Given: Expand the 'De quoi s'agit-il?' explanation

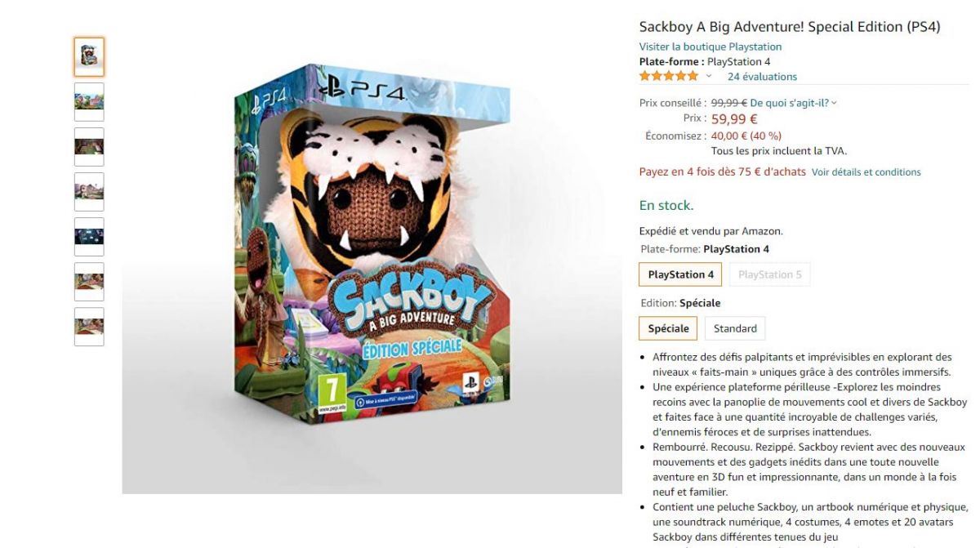Looking at the screenshot, I should coord(793,103).
